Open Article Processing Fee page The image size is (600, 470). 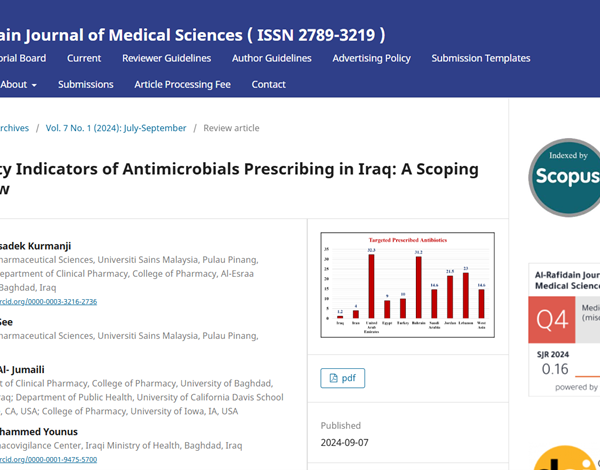click(182, 84)
